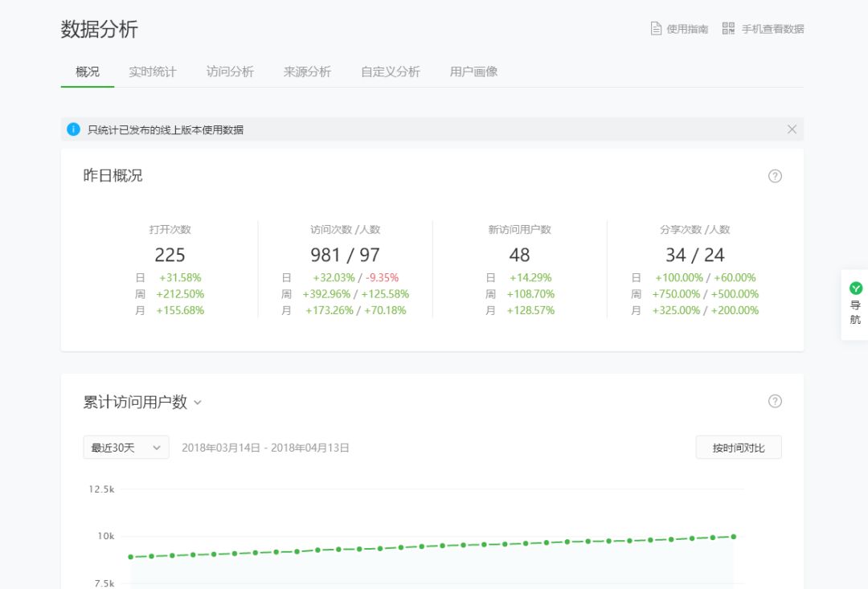Click the 数据分析 page title
This screenshot has height=589, width=868.
point(98,29)
